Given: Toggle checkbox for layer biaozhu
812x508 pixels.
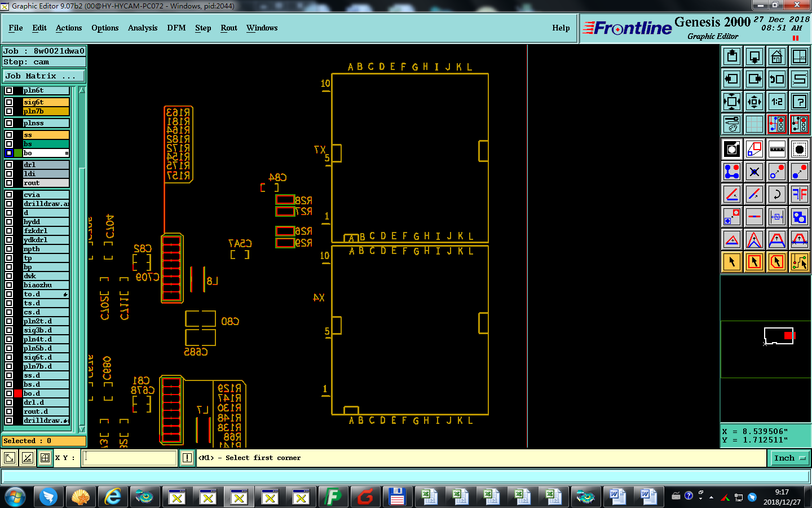Looking at the screenshot, I should click(x=9, y=285).
